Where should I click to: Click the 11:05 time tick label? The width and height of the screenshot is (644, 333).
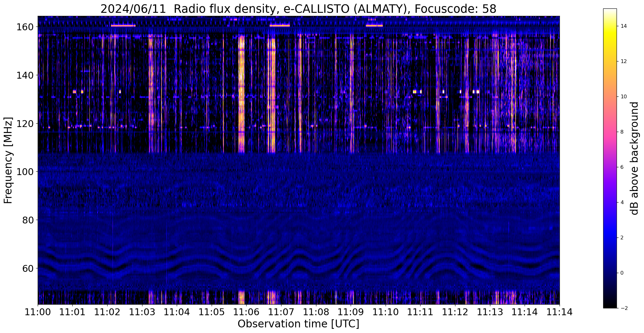click(212, 312)
